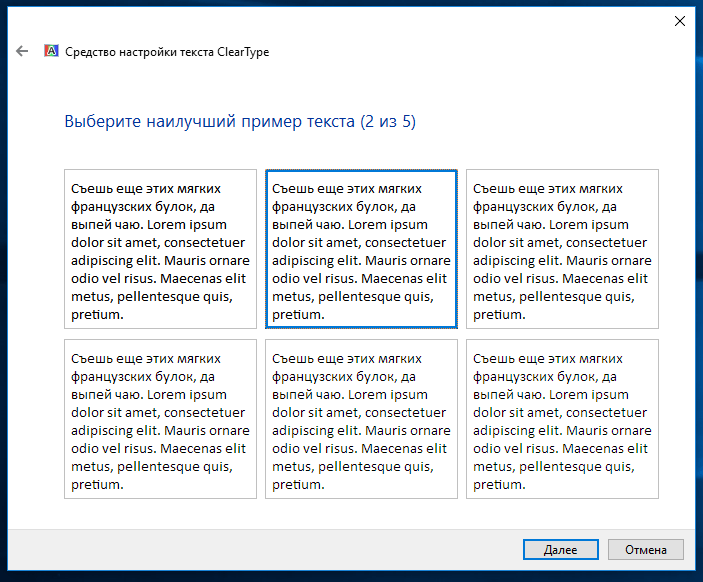Select the bottom-left text sample
This screenshot has width=703, height=582.
coord(161,419)
